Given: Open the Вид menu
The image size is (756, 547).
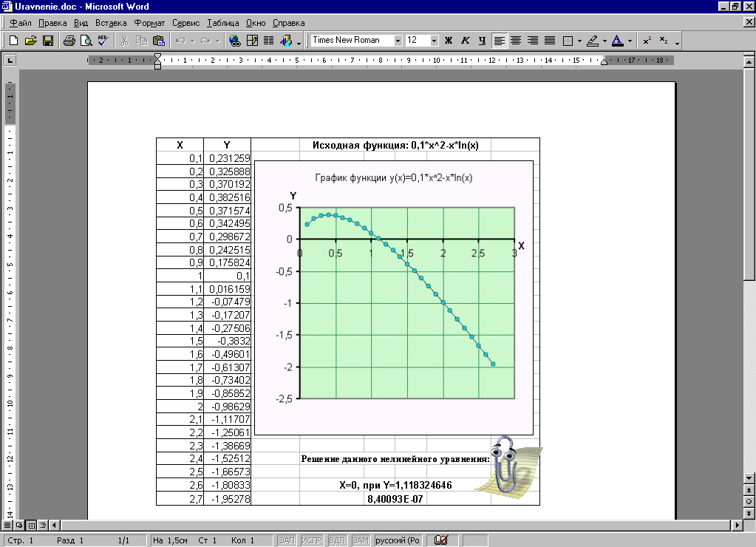Looking at the screenshot, I should (81, 23).
